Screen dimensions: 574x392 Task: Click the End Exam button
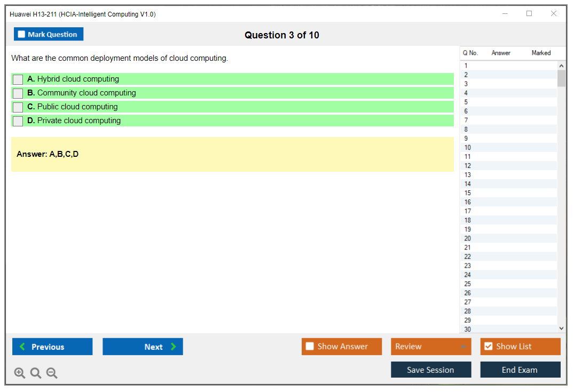click(520, 370)
